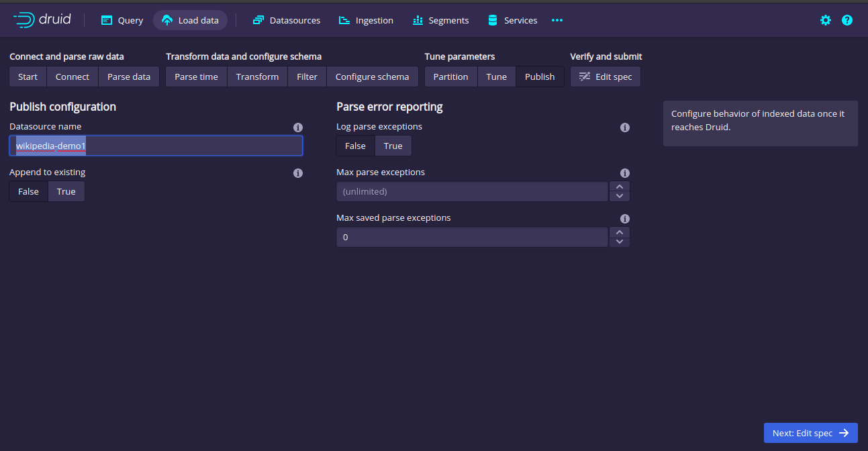Screen dimensions: 868x451
Task: Go to the Connect step
Action: (73, 77)
